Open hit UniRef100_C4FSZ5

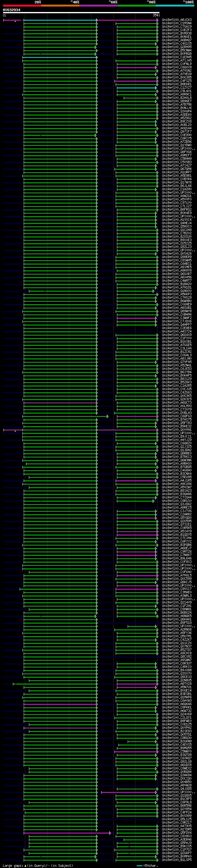[177, 81]
